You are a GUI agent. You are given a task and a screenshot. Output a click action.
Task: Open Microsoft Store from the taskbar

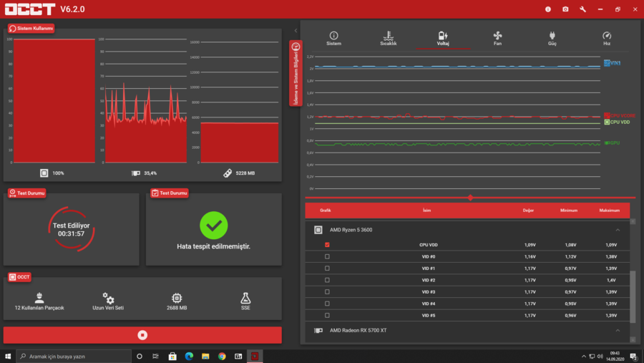(172, 356)
